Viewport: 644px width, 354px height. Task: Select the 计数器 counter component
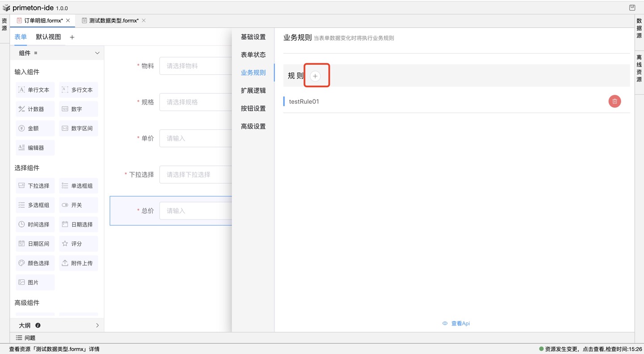click(x=35, y=109)
